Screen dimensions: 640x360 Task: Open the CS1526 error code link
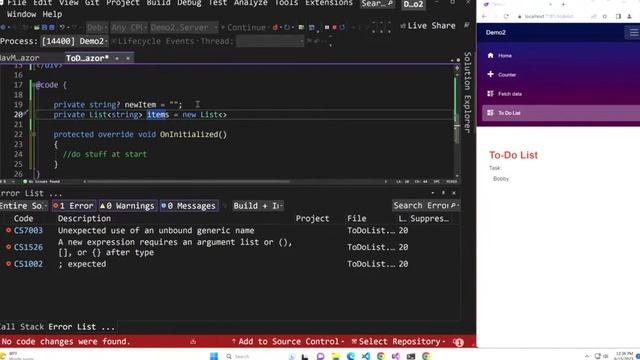point(28,247)
